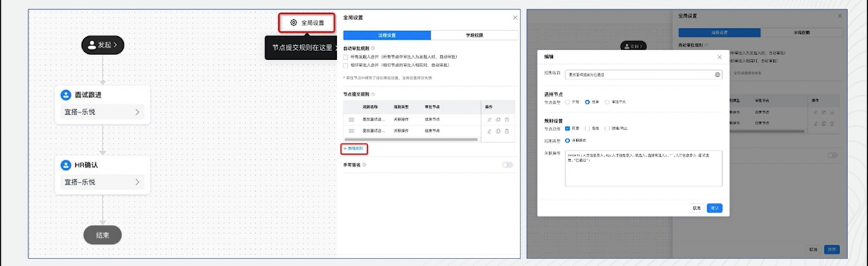The width and height of the screenshot is (868, 266).
Task: Click the HR确认 node avatar icon
Action: (x=66, y=165)
